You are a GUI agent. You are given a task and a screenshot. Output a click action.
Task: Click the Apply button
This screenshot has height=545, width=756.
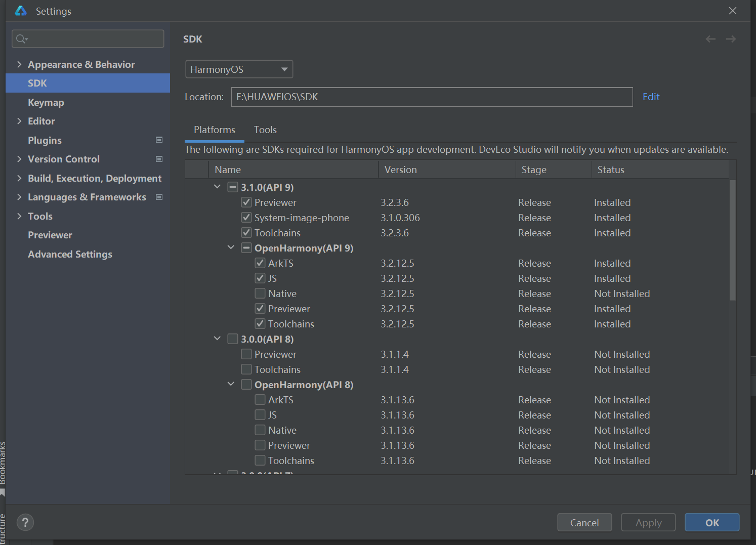[x=648, y=523]
